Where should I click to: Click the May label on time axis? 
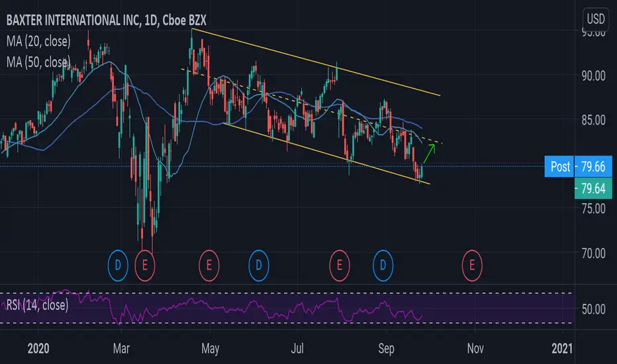click(210, 348)
